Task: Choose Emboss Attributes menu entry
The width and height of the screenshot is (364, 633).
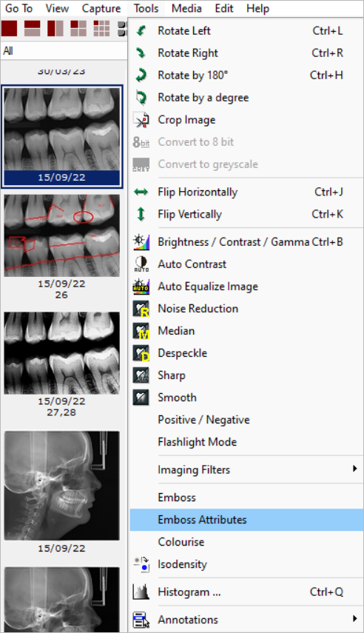Action: pyautogui.click(x=246, y=520)
